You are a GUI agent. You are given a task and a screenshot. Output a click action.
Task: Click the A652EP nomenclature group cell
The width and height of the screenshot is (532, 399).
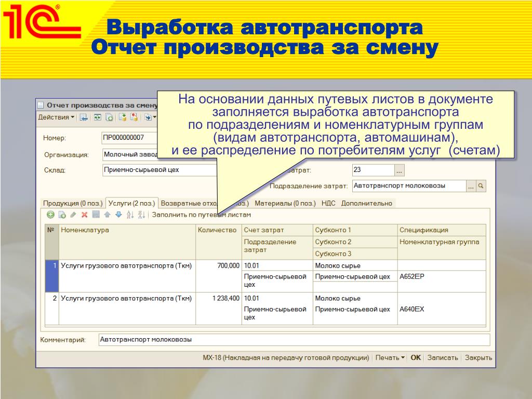point(442,282)
